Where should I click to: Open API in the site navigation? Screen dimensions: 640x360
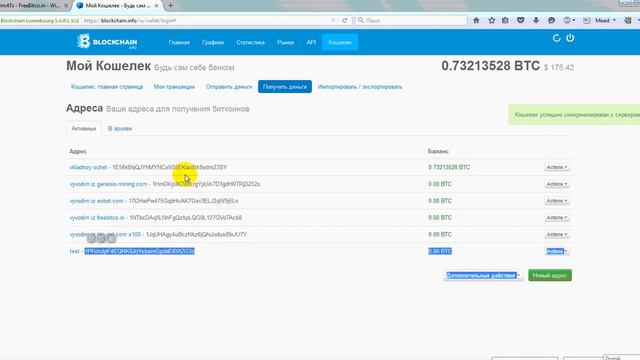coord(311,42)
